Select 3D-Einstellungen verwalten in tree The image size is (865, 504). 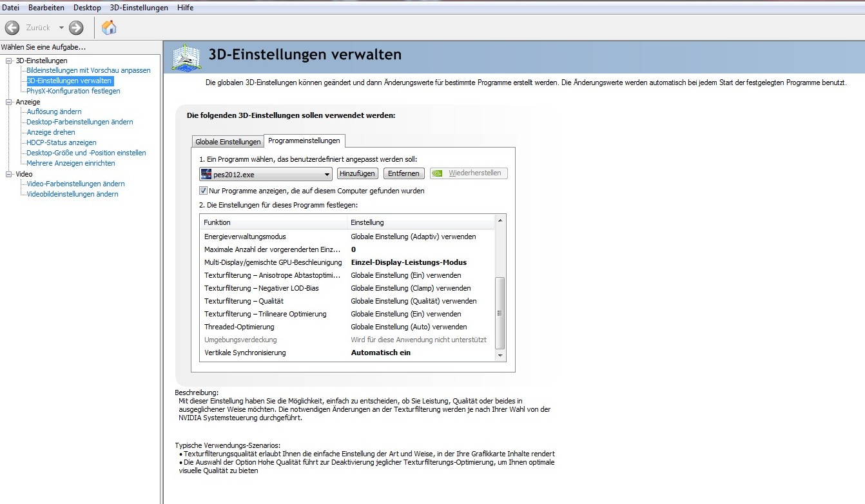tap(70, 81)
